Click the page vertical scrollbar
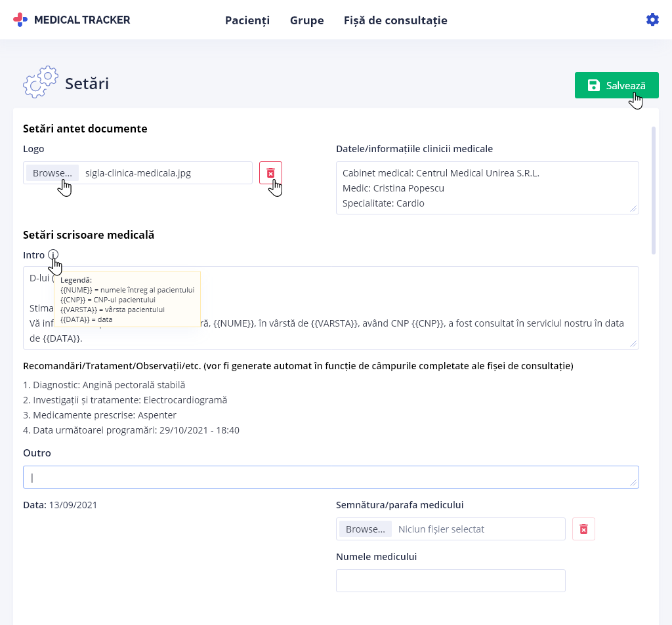 654,191
